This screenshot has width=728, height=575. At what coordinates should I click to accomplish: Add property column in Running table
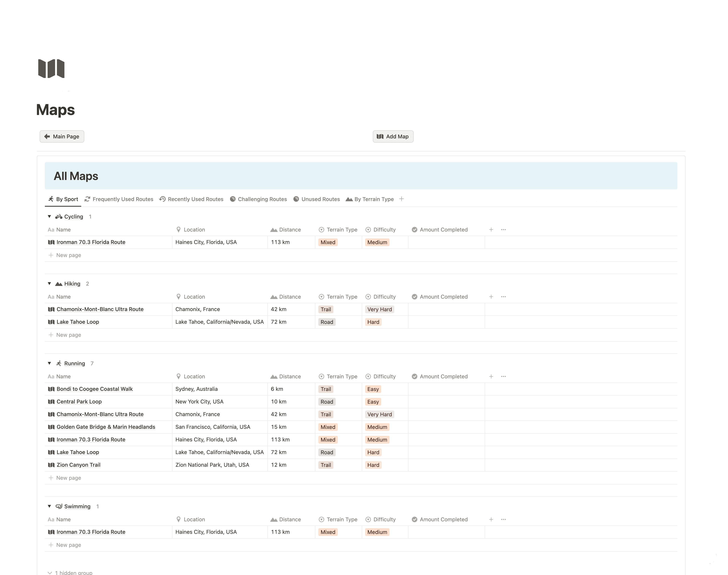click(491, 376)
